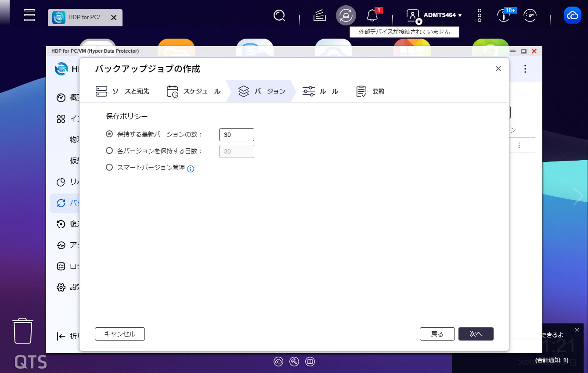The height and width of the screenshot is (373, 588).
Task: Open the three-dot more options menu in top bar
Action: coord(480,16)
